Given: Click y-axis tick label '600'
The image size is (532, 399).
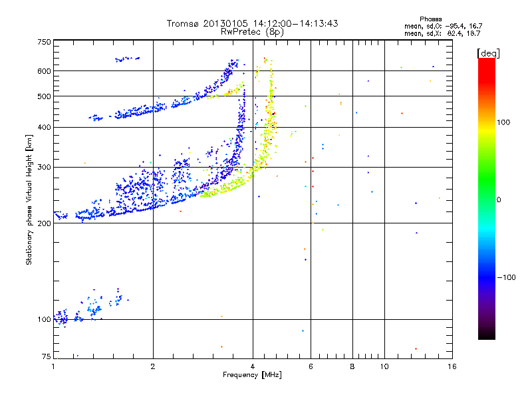Looking at the screenshot, I should 44,71.
